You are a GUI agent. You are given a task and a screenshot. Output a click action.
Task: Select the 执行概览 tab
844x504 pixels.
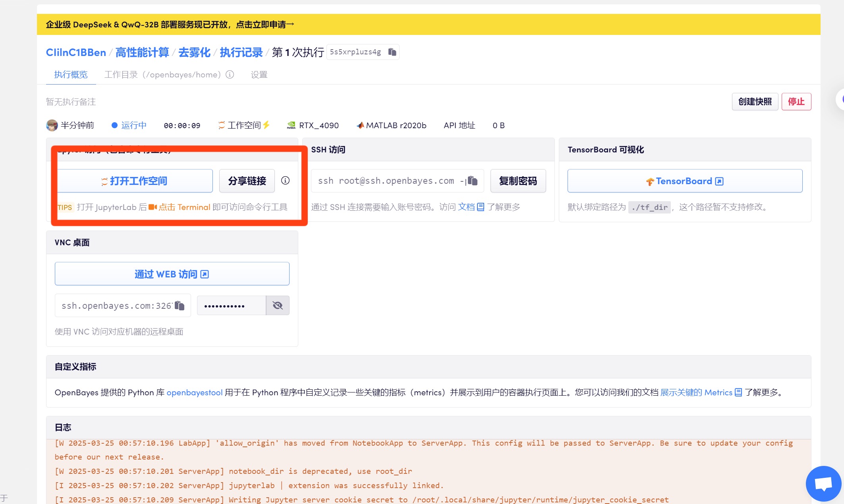coord(71,75)
